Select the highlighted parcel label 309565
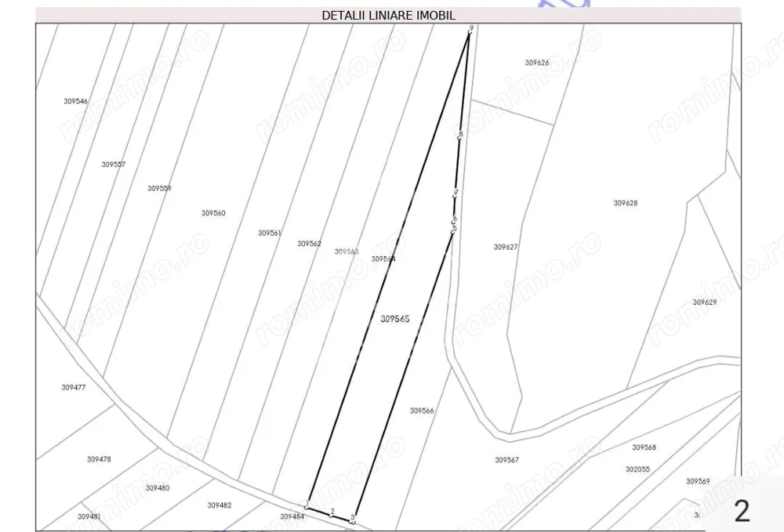 (x=394, y=319)
